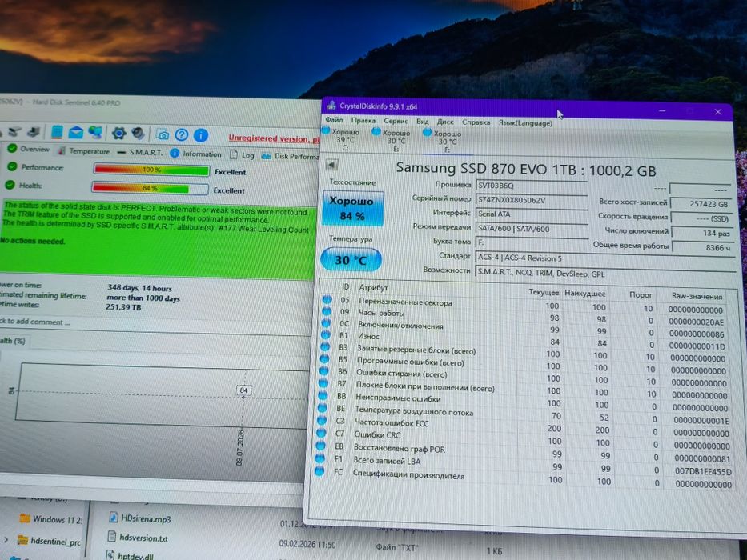The height and width of the screenshot is (560, 747).
Task: Click the Число включений 134 раз field
Action: click(x=702, y=234)
